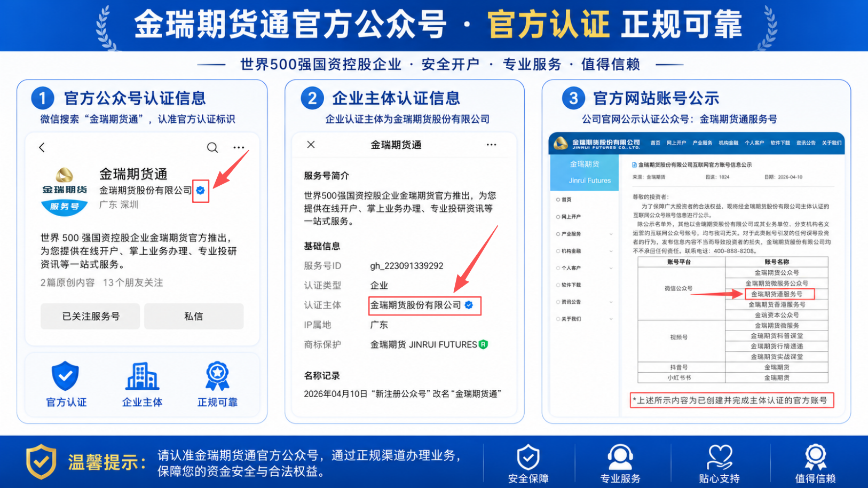The width and height of the screenshot is (868, 488).
Task: Expand 产业服务 chevron in the website sidebar
Action: 611,234
